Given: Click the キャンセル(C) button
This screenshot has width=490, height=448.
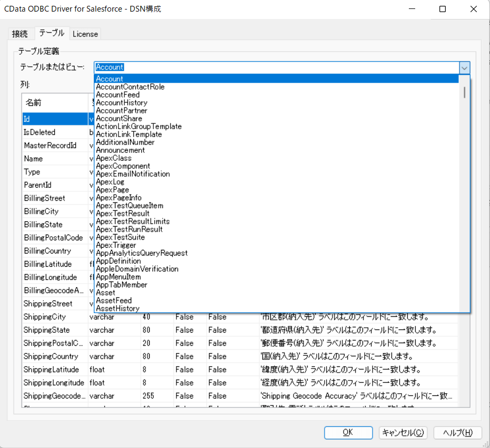Looking at the screenshot, I should coord(403,432).
